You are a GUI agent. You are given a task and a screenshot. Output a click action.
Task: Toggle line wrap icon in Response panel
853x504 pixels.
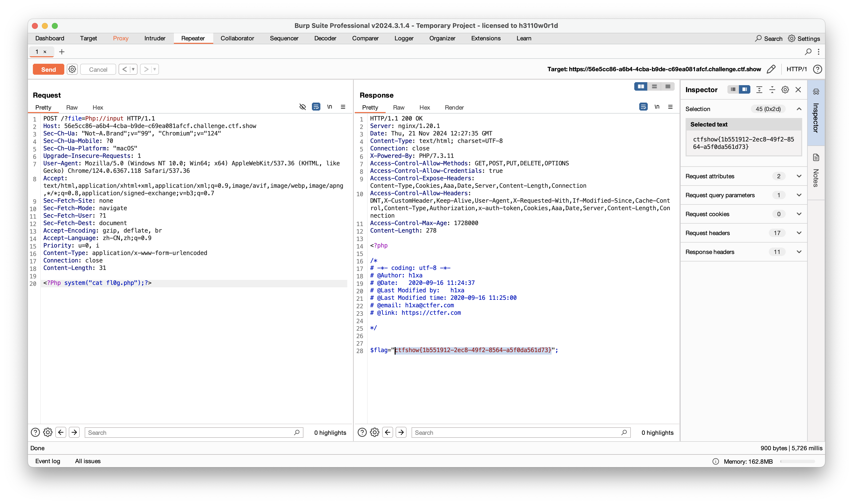coord(643,107)
